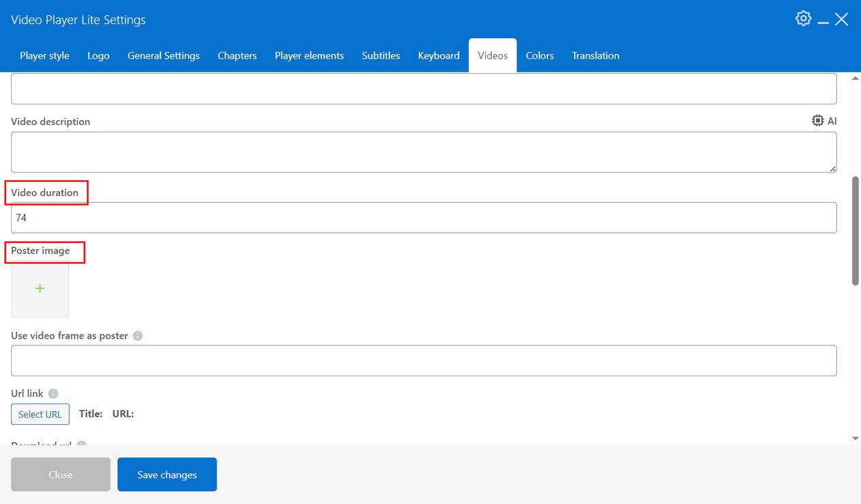Click the Select URL button
The height and width of the screenshot is (504, 861).
[x=40, y=415]
